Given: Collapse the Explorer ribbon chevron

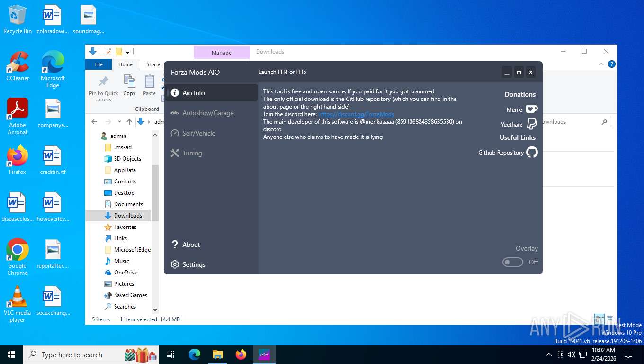Looking at the screenshot, I should (x=601, y=64).
